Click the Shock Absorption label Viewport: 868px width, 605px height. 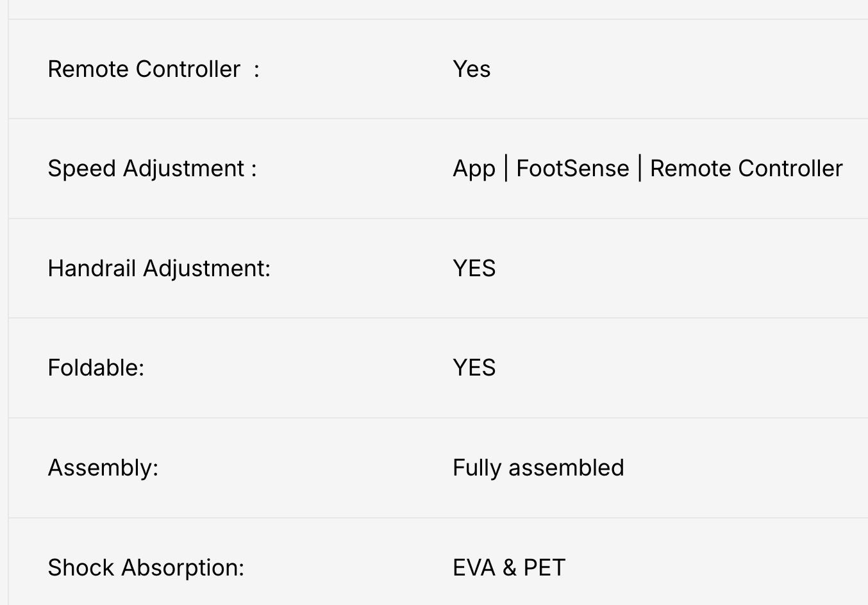coord(146,568)
